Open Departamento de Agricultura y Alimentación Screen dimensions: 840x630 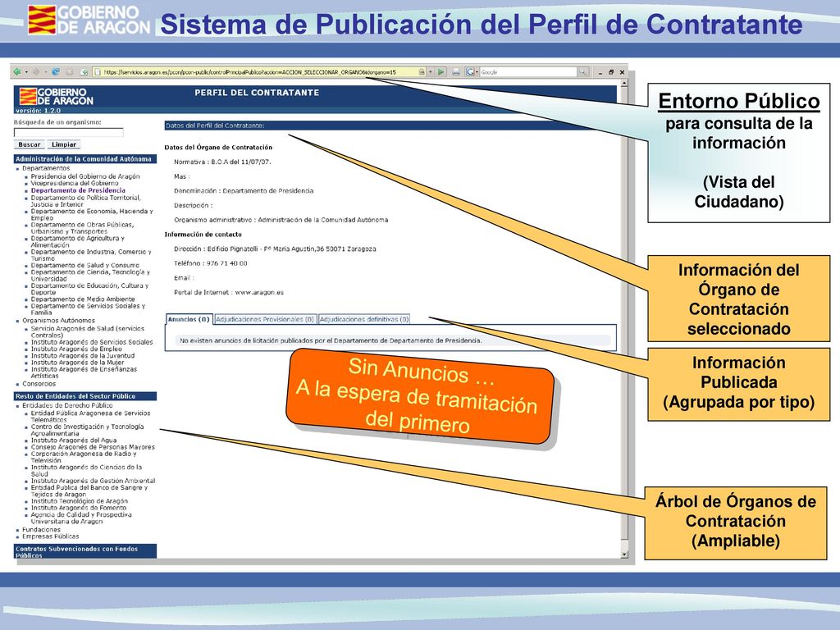[x=77, y=242]
